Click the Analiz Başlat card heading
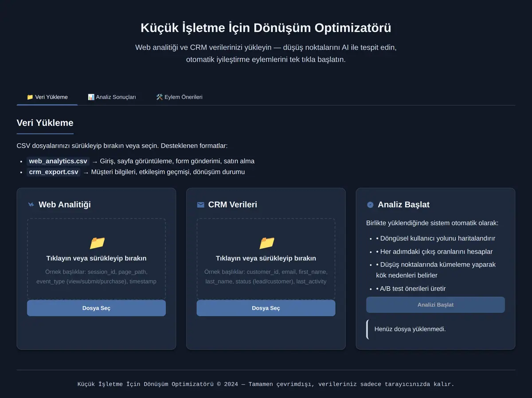Image resolution: width=532 pixels, height=398 pixels. pos(403,205)
